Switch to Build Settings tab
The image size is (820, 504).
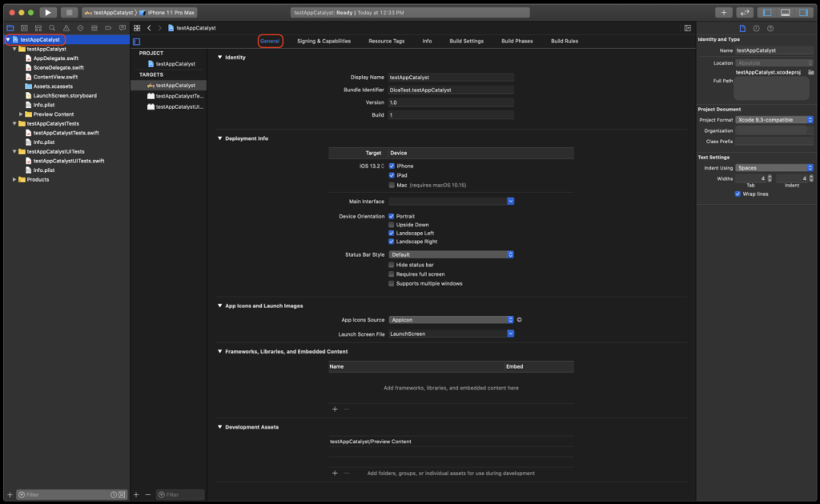pos(467,42)
